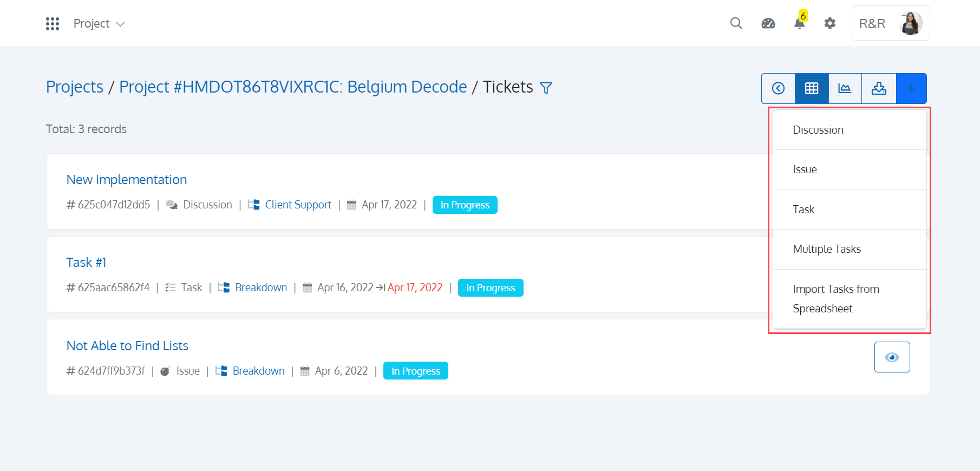The height and width of the screenshot is (471, 980).
Task: Click the eye view button
Action: pos(892,357)
